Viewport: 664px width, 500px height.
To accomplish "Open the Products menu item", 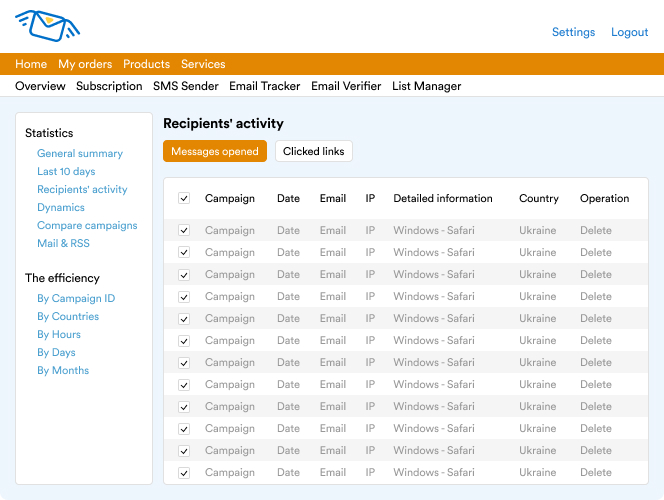I will (x=147, y=64).
